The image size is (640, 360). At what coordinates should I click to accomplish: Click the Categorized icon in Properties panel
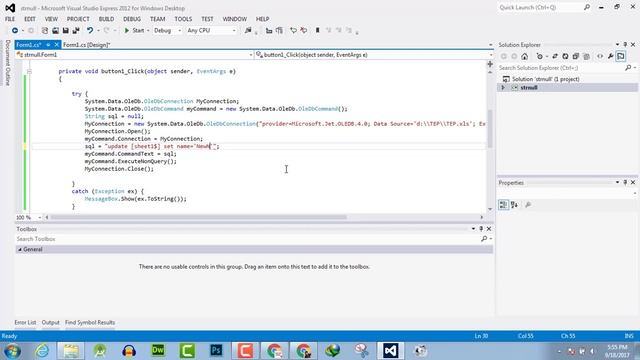click(504, 205)
